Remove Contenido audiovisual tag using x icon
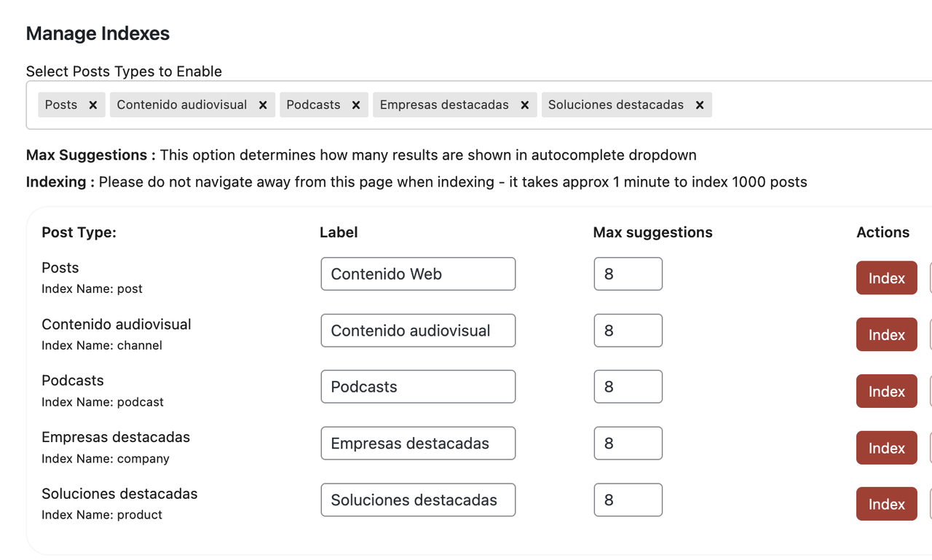Image resolution: width=932 pixels, height=560 pixels. click(263, 105)
